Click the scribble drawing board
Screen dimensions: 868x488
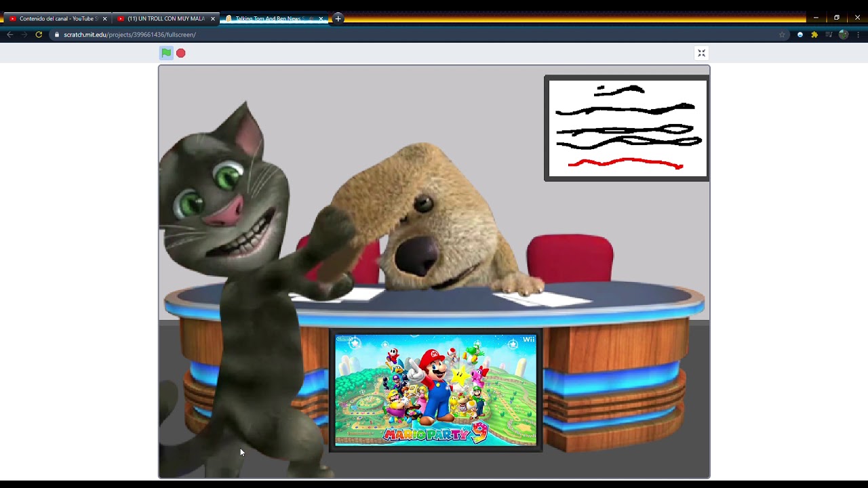(627, 128)
